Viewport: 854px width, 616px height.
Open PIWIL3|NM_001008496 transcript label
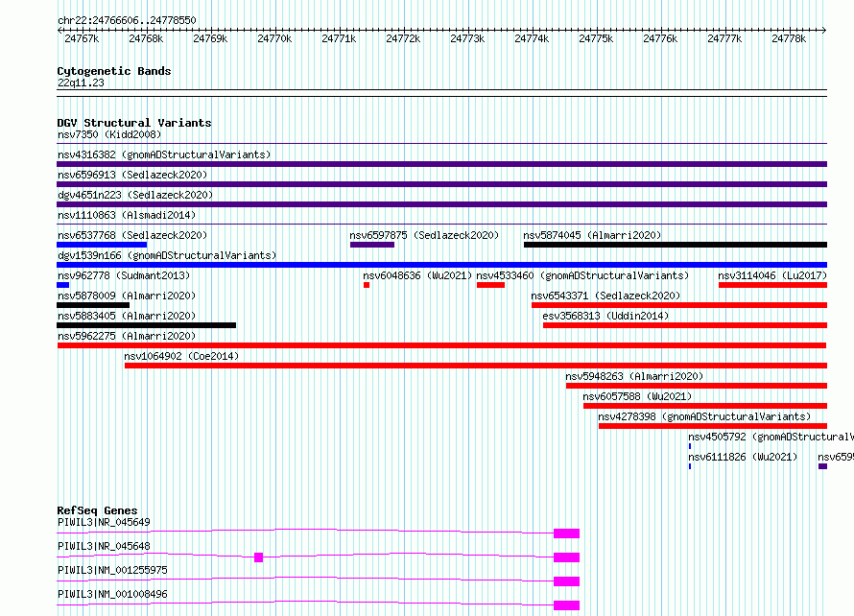(112, 594)
